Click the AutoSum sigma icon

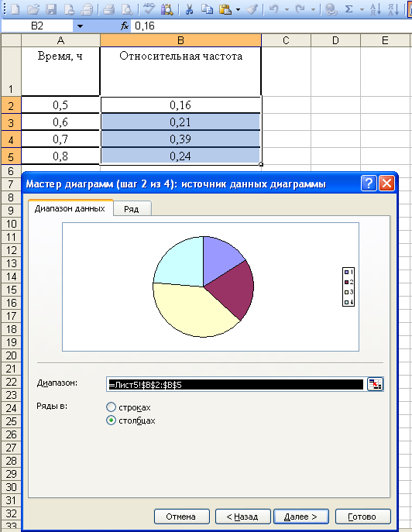(x=348, y=9)
